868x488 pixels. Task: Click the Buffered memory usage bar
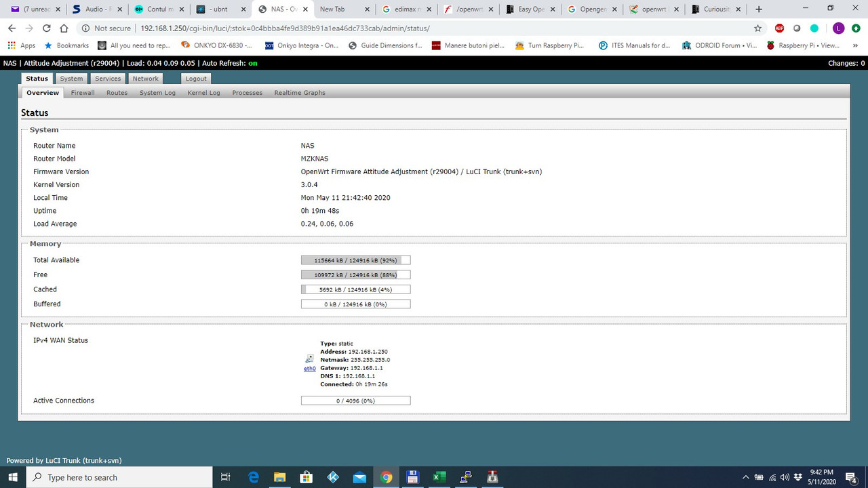(355, 304)
